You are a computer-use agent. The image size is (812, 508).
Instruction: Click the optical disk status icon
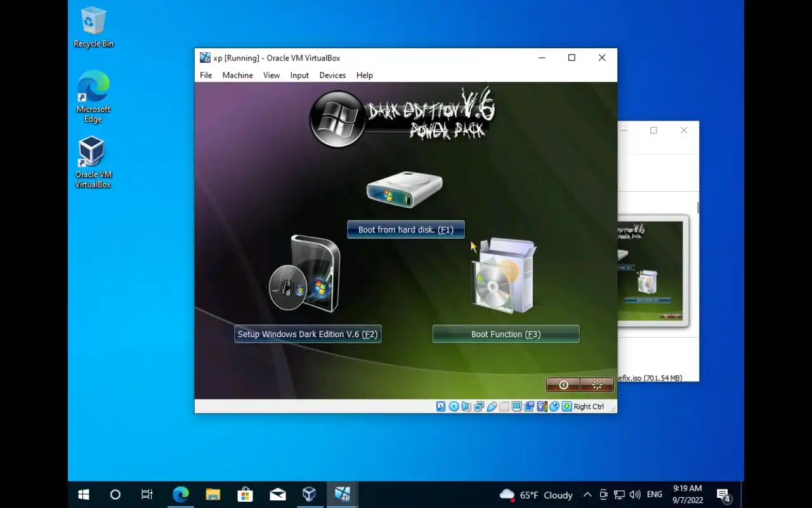(x=454, y=406)
